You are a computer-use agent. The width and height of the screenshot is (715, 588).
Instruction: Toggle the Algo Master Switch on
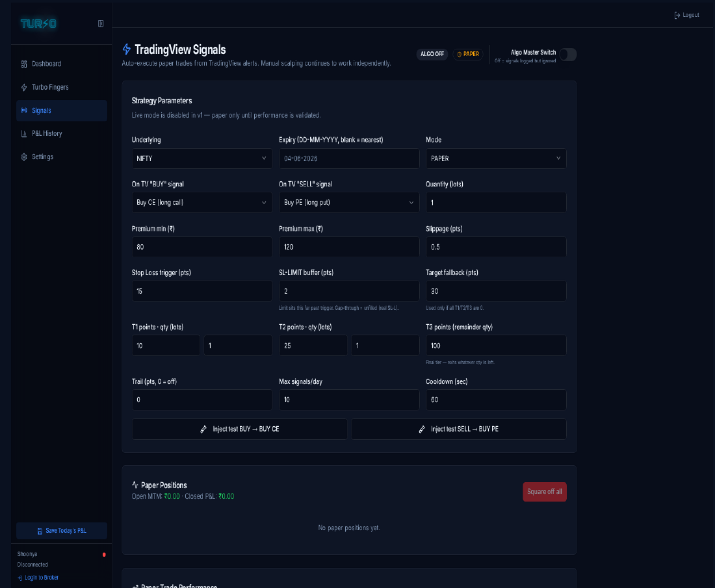[567, 55]
